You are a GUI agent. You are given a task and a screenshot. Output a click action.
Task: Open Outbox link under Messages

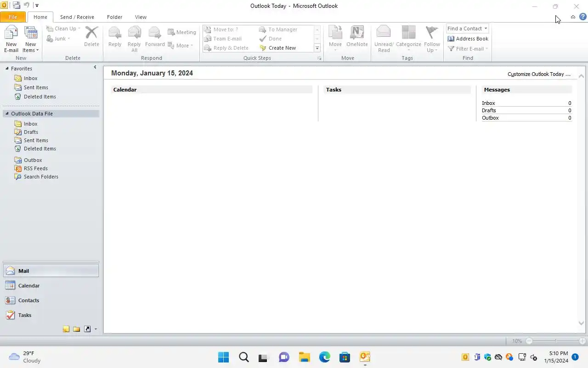click(490, 118)
